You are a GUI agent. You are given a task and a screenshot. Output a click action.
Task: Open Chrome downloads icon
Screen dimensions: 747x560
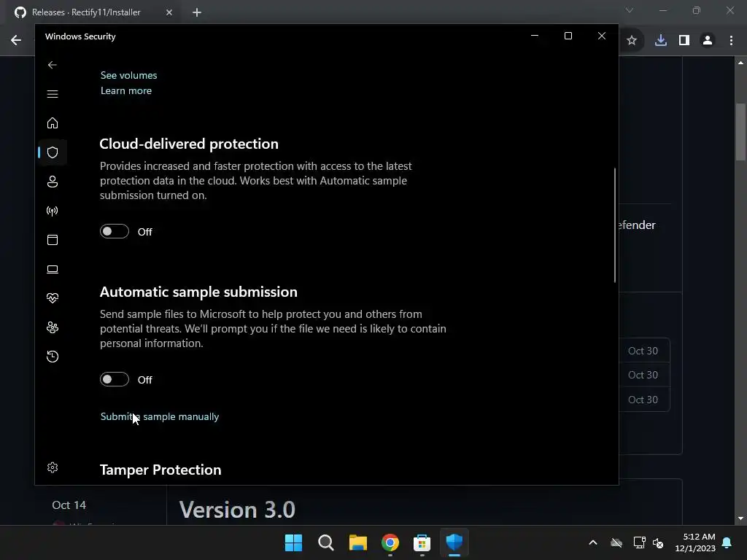[661, 41]
